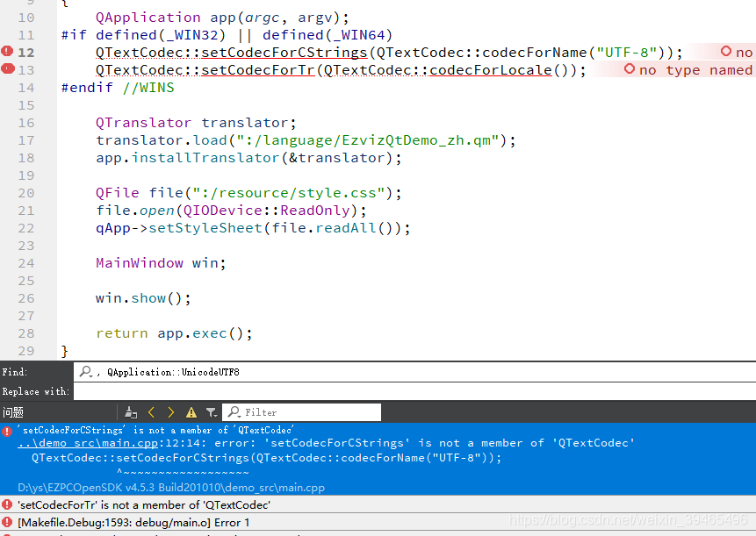Click the error icon of the setCodecForCStrings issue
This screenshot has height=536, width=756.
click(7, 431)
